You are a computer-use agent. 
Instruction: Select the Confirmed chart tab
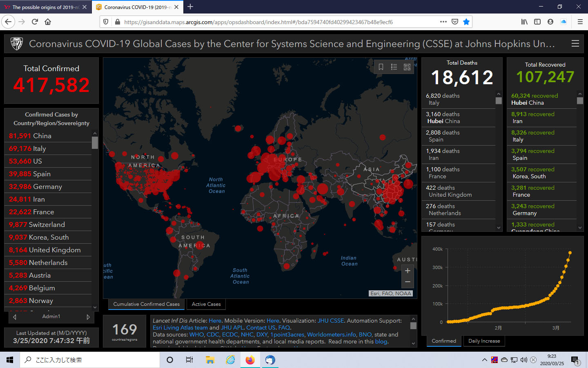point(444,341)
